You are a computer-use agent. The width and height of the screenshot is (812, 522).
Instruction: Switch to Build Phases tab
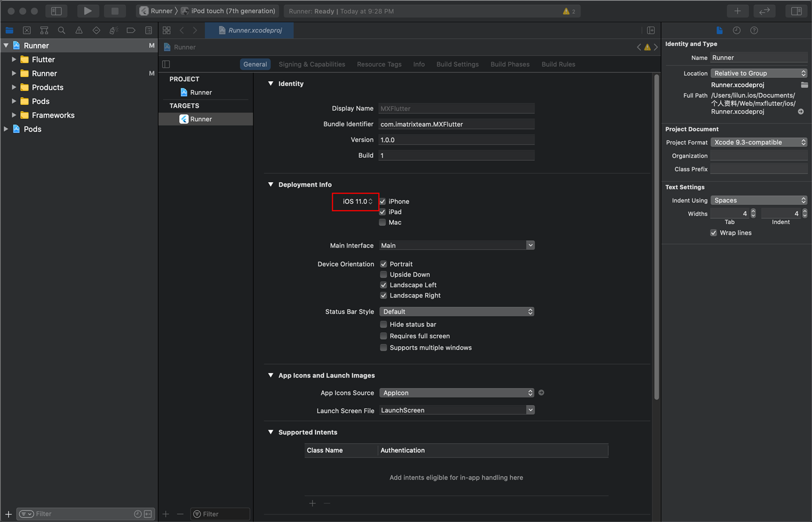pyautogui.click(x=510, y=64)
